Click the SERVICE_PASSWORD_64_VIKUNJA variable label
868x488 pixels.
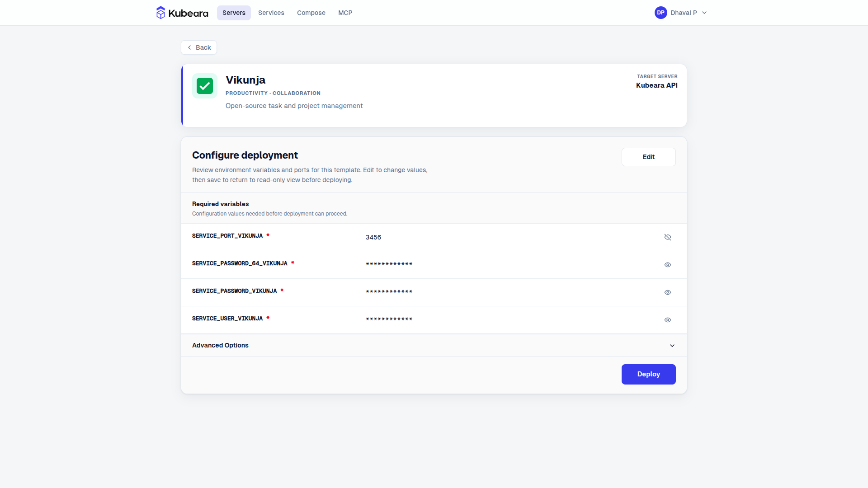click(240, 263)
